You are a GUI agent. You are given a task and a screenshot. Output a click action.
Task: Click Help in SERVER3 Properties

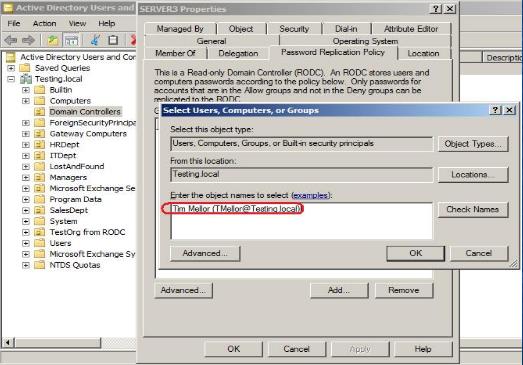[x=423, y=349]
